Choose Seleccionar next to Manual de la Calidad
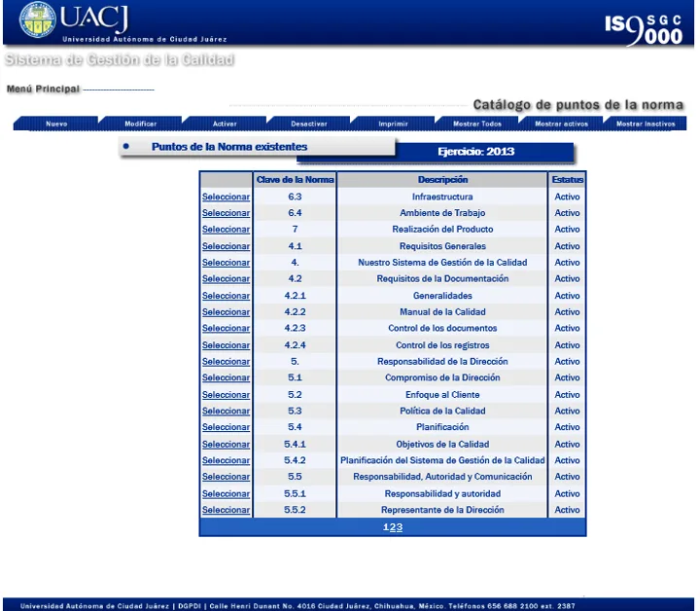 point(226,312)
